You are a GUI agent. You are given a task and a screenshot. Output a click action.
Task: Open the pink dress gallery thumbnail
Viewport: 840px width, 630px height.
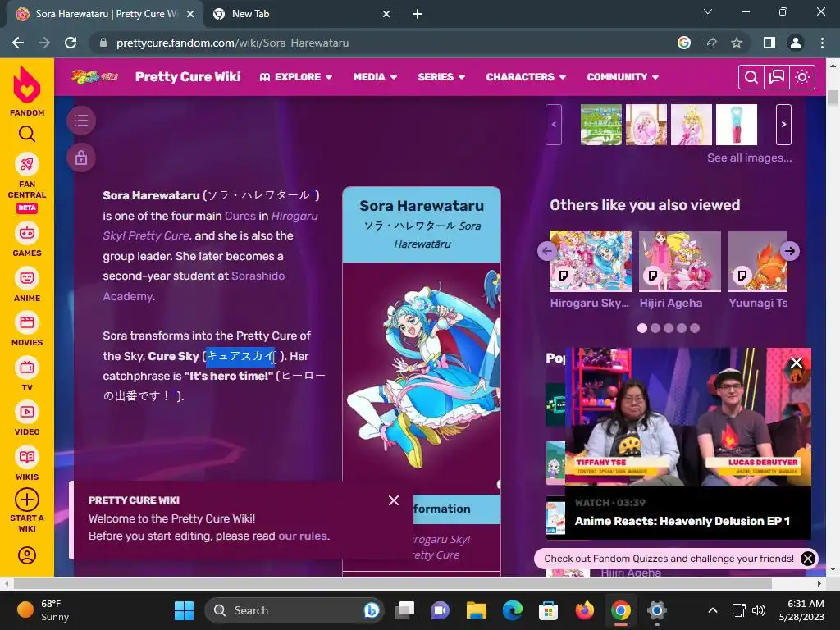(x=692, y=125)
